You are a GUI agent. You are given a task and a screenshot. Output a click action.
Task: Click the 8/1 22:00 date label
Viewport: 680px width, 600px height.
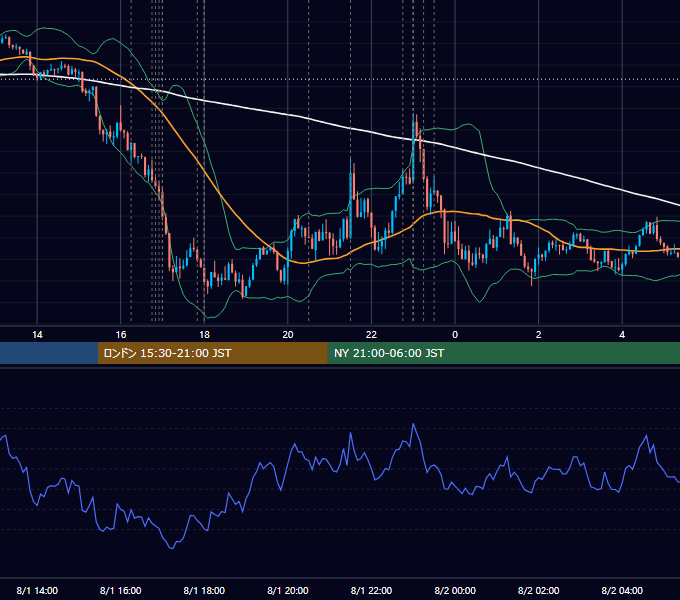pos(371,590)
